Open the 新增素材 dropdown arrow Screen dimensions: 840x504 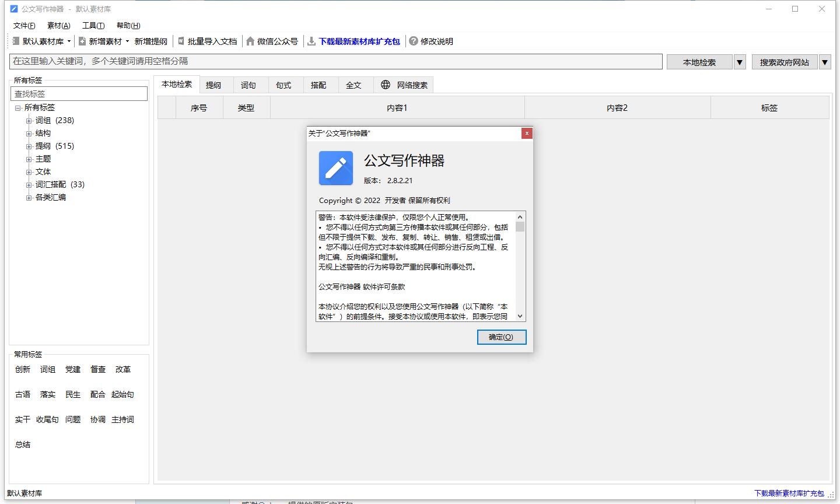click(127, 41)
